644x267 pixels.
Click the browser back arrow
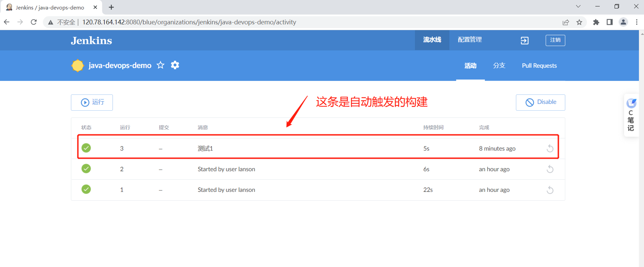pyautogui.click(x=6, y=22)
